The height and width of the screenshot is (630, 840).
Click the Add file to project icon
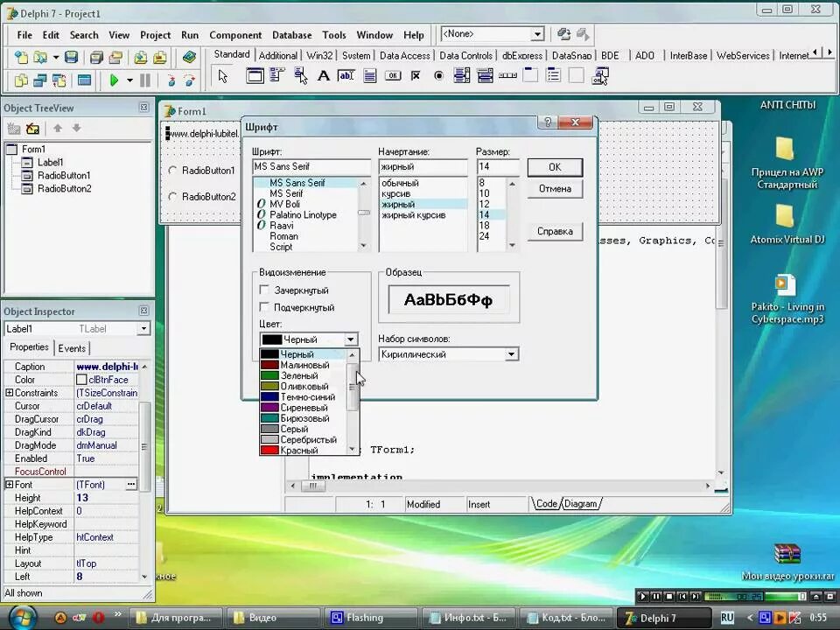(140, 57)
